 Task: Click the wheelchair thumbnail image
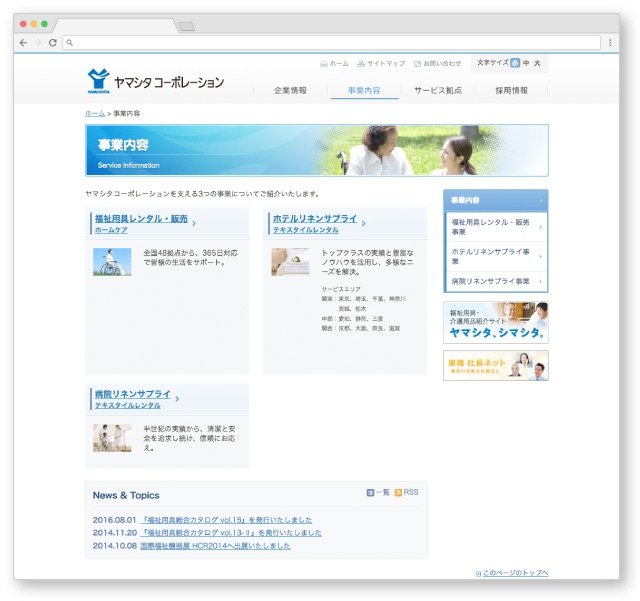pos(112,262)
